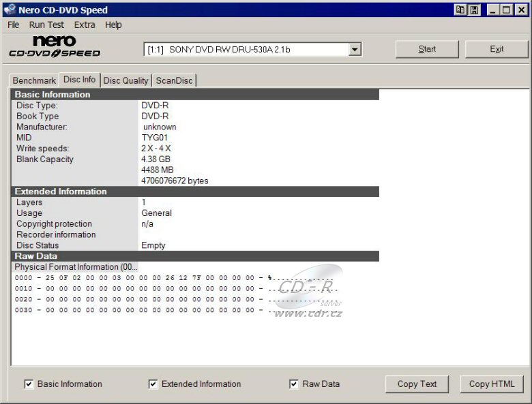
Task: Click the Exit button
Action: point(497,50)
